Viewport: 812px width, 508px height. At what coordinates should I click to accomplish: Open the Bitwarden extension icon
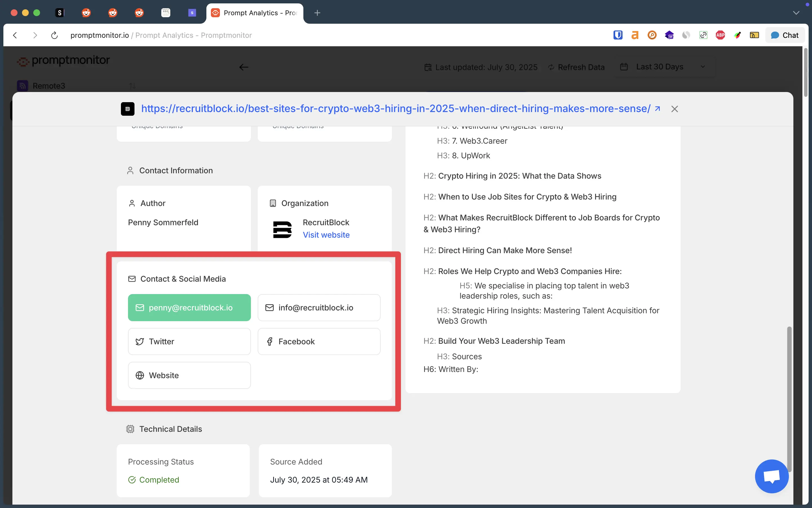(618, 35)
